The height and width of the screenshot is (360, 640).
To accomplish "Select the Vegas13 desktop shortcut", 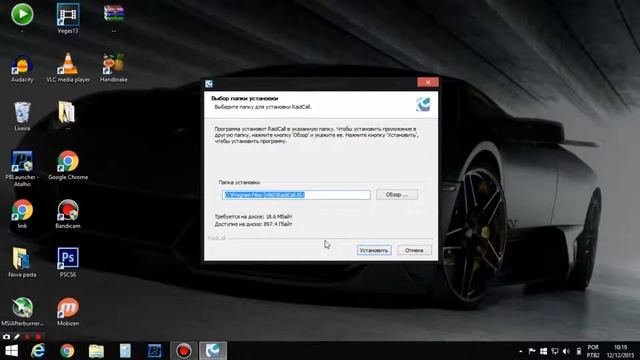I will pyautogui.click(x=68, y=18).
